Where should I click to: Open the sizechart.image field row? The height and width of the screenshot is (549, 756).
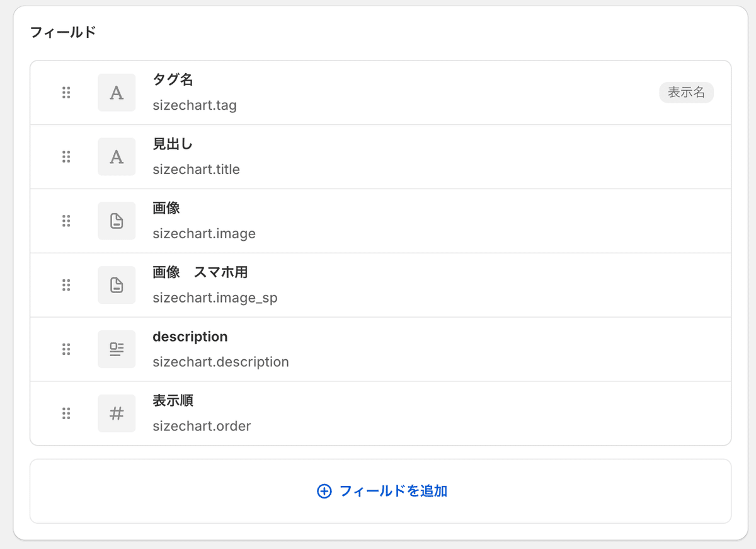381,221
